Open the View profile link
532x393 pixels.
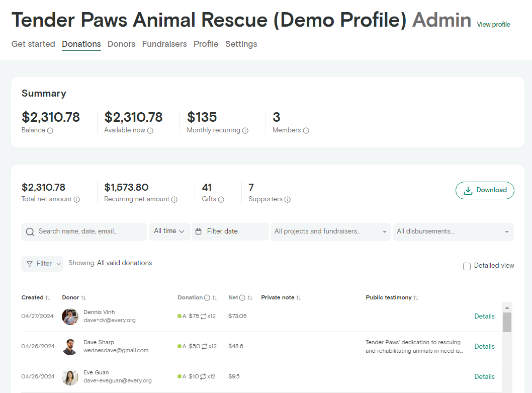click(x=493, y=24)
